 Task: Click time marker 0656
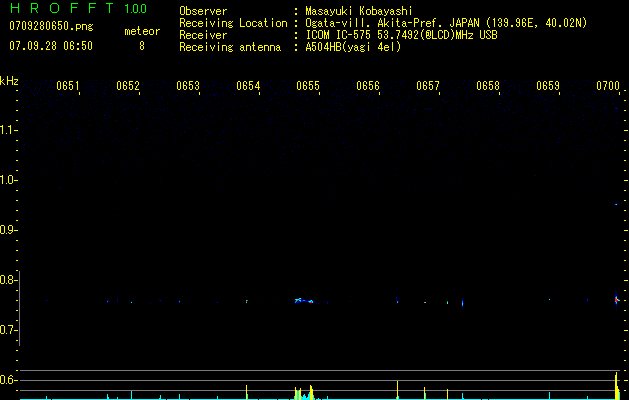tap(368, 86)
